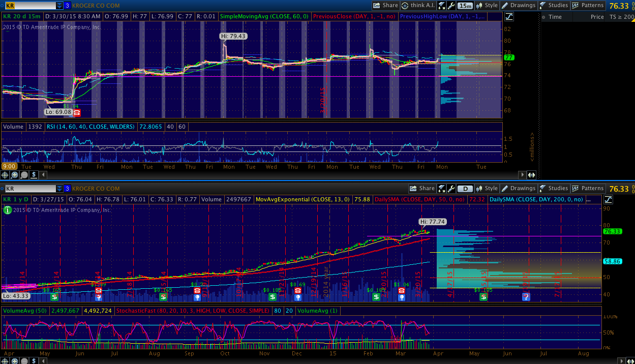Open the Patterns menu in lower toolbar
The image size is (635, 364).
click(x=588, y=189)
